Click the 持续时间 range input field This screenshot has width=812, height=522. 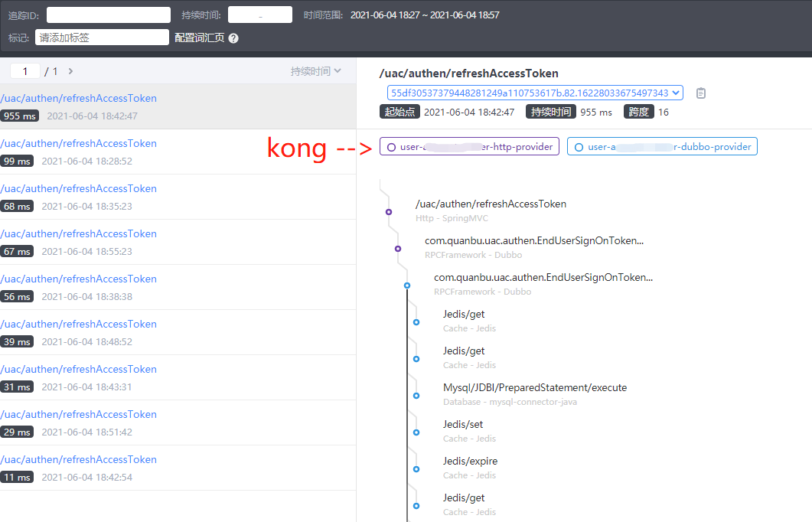(260, 15)
